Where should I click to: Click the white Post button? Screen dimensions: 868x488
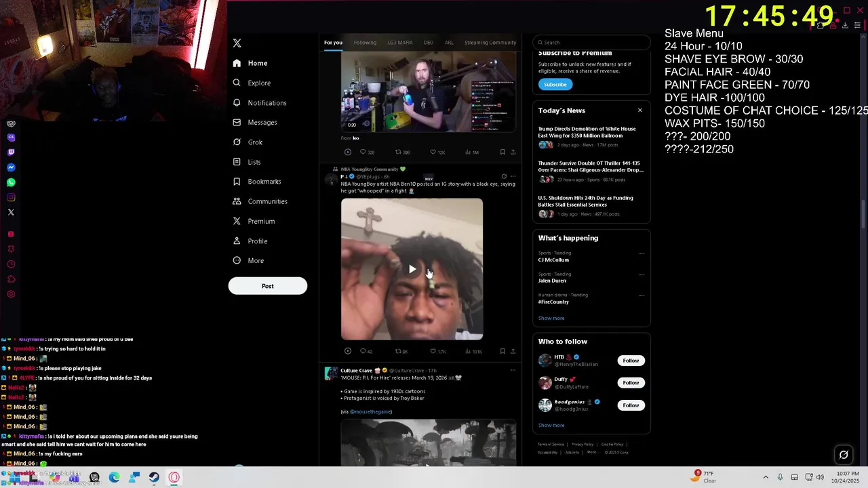(x=268, y=286)
